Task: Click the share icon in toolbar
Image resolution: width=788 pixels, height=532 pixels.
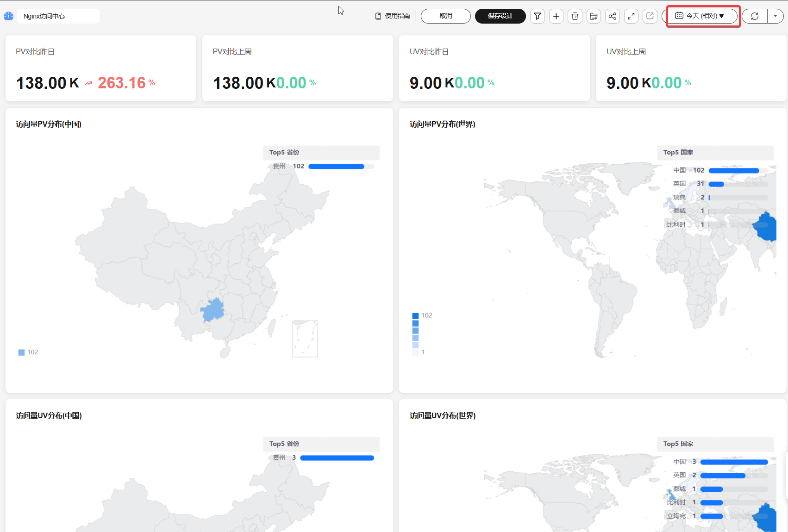Action: (613, 16)
